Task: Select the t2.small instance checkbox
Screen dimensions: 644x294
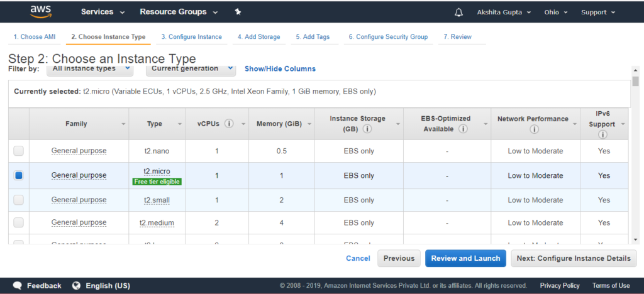Action: pyautogui.click(x=18, y=200)
